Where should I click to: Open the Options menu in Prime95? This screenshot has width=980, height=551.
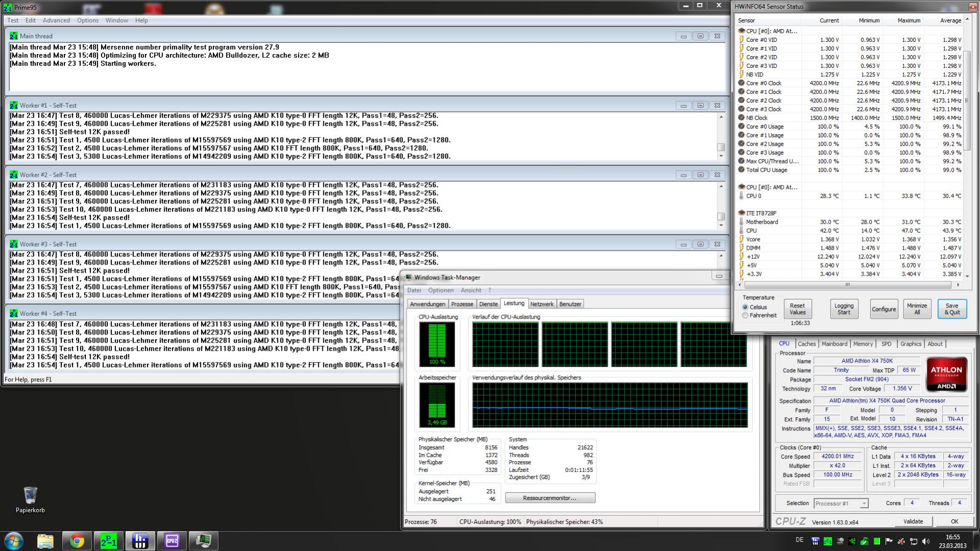pos(88,20)
